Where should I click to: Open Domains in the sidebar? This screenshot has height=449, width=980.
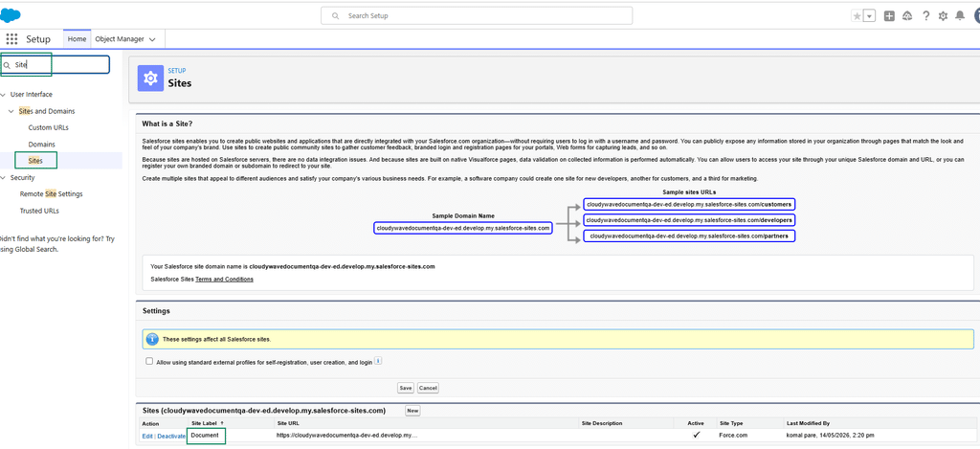[x=42, y=145]
